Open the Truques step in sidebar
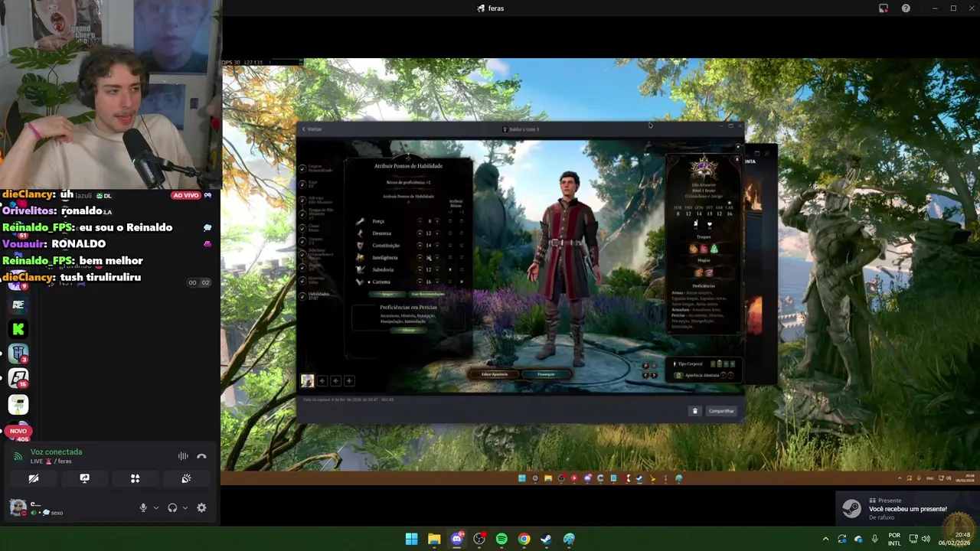 click(x=312, y=241)
